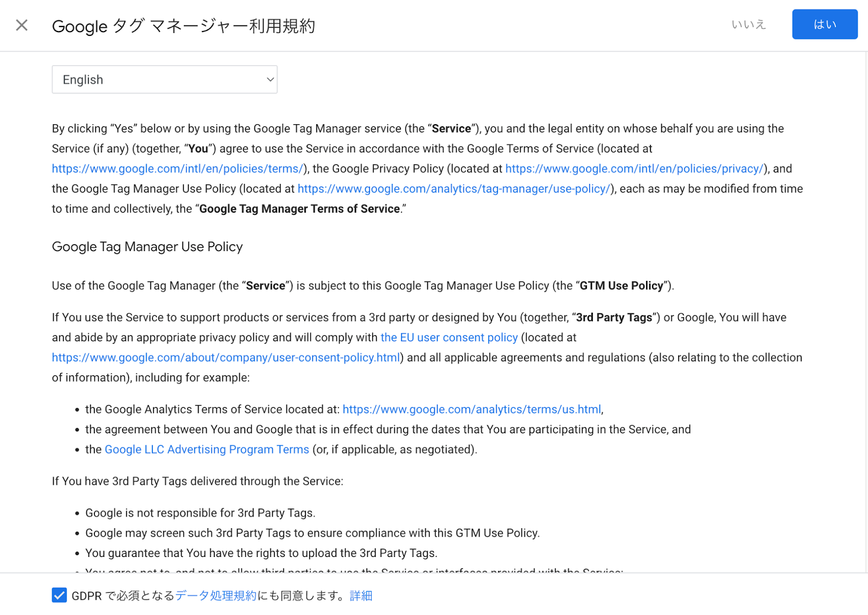Open the tag-manager use-policy URL link

click(x=454, y=189)
